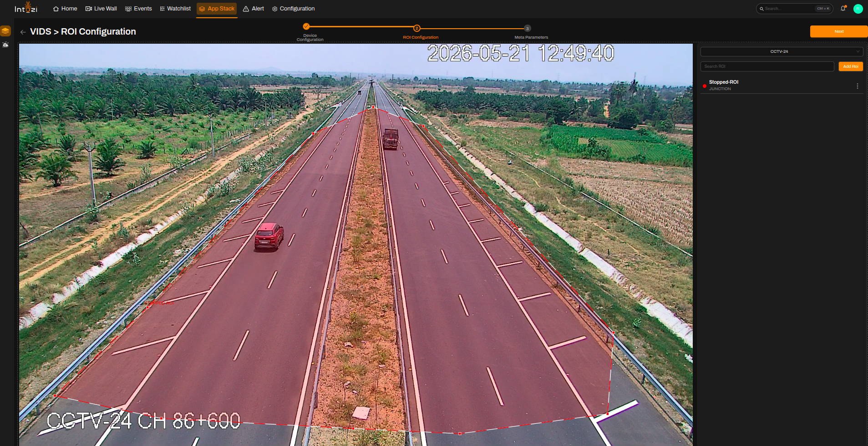Click the red dot beside Stopped-ROI
The height and width of the screenshot is (446, 868).
(705, 86)
